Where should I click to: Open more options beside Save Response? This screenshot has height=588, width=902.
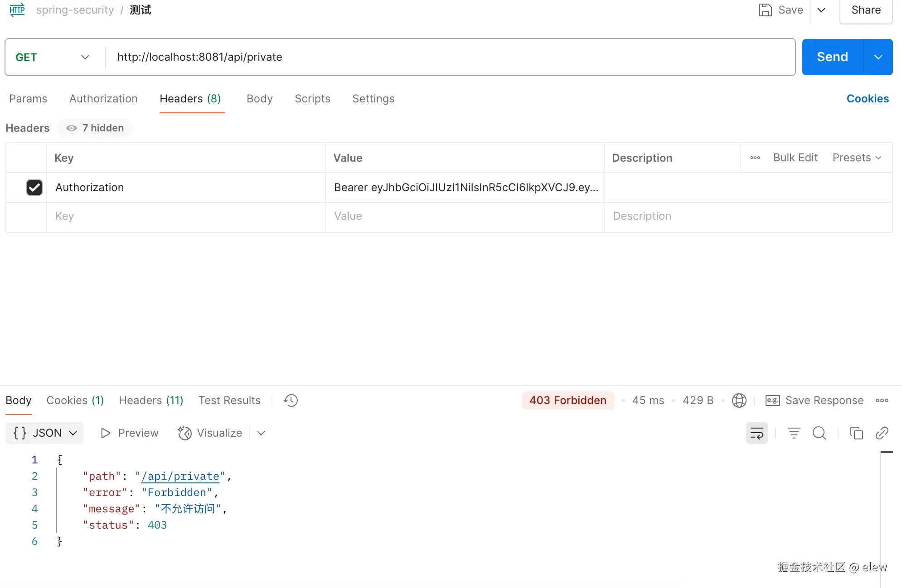(x=882, y=400)
